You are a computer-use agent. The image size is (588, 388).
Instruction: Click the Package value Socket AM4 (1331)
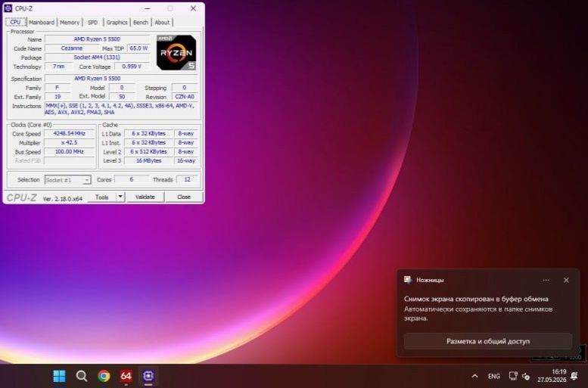tap(97, 57)
